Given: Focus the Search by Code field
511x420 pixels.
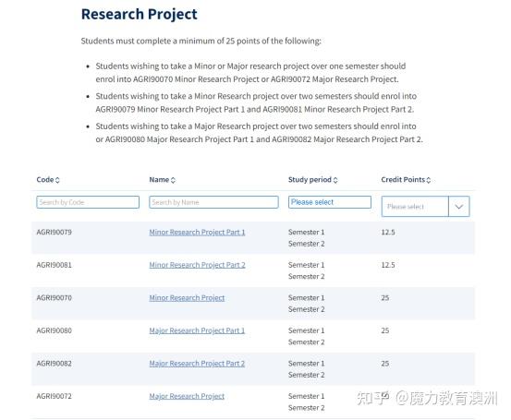Looking at the screenshot, I should pyautogui.click(x=88, y=202).
